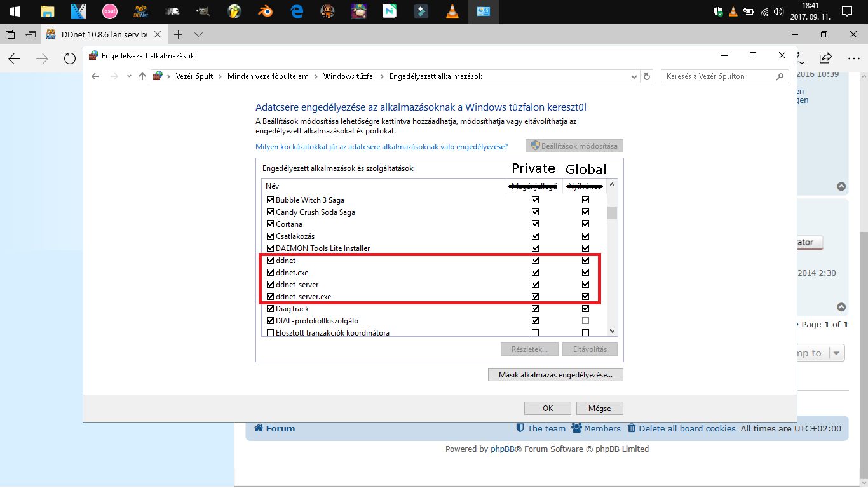Screen dimensions: 868x488
Task: Click the list's vertical scrollbar down arrow
Action: tap(613, 331)
